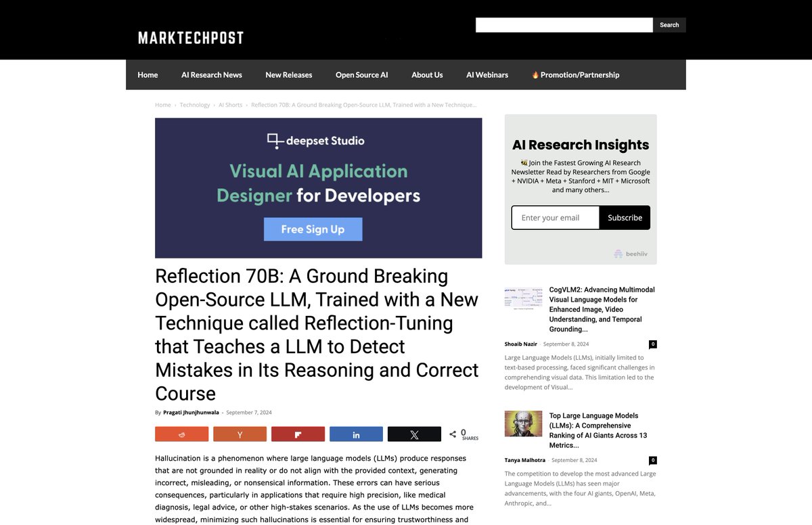This screenshot has width=812, height=525.
Task: Open the Marktechpost logo homepage
Action: coord(191,38)
